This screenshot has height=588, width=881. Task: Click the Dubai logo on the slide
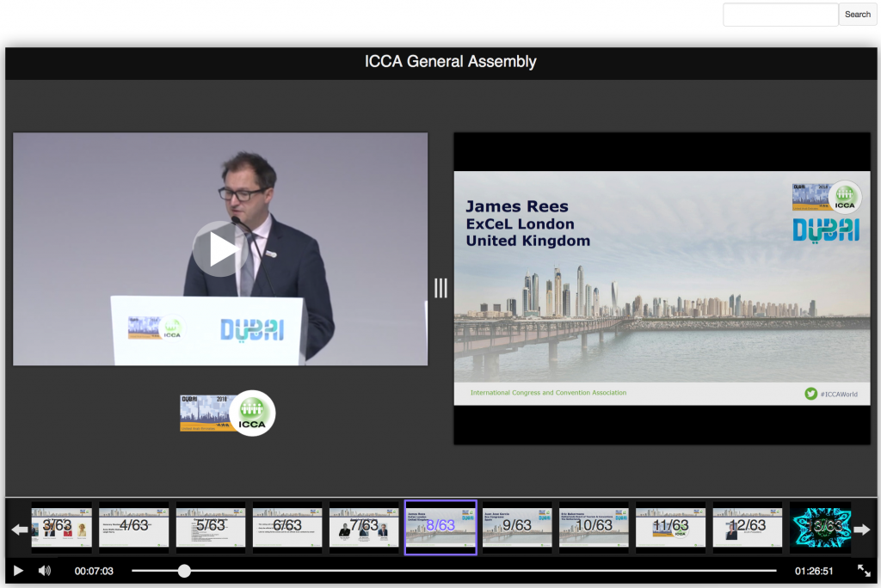coord(826,231)
